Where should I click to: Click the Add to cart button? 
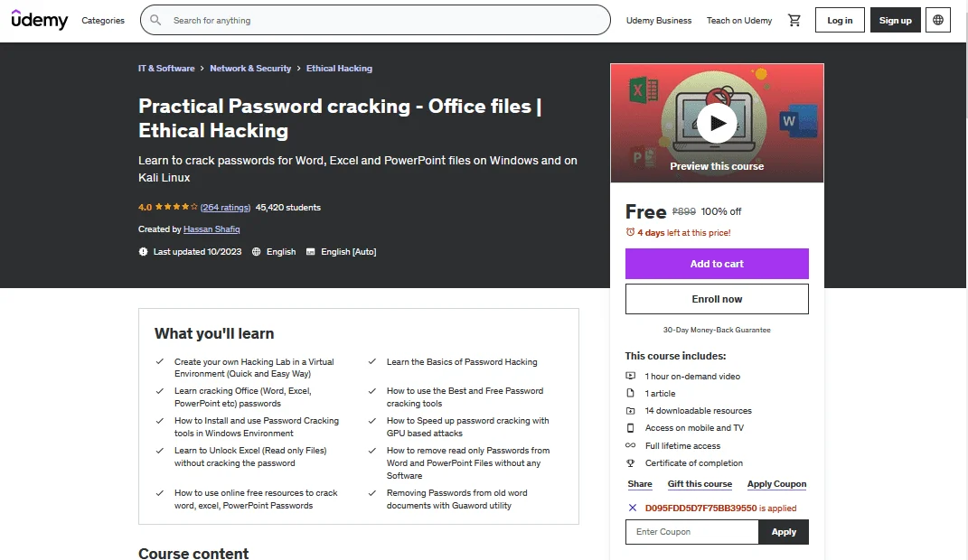pyautogui.click(x=717, y=264)
